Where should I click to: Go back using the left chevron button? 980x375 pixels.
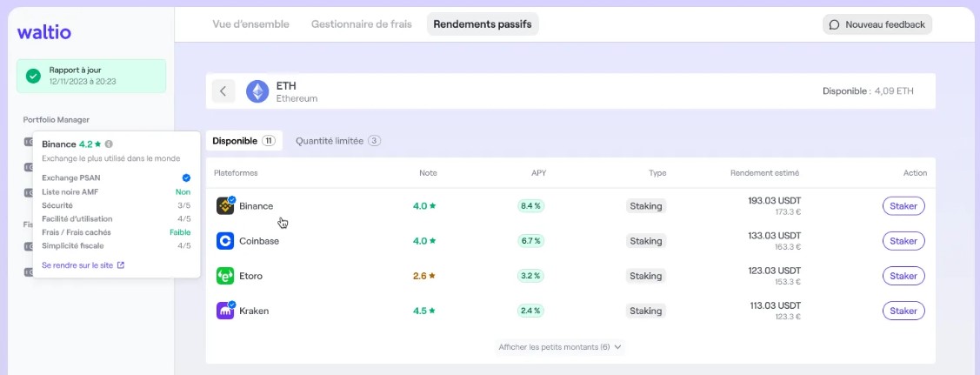coord(223,91)
